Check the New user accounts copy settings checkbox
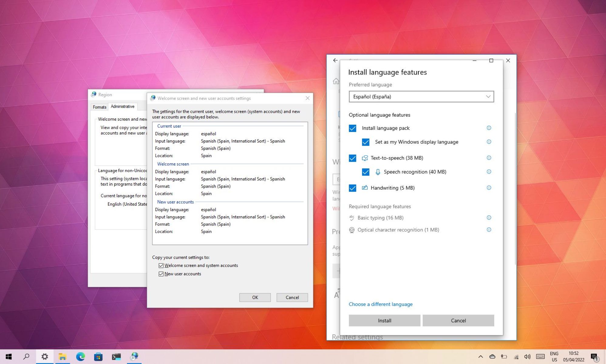Screen dimensions: 606x364 click(161, 274)
